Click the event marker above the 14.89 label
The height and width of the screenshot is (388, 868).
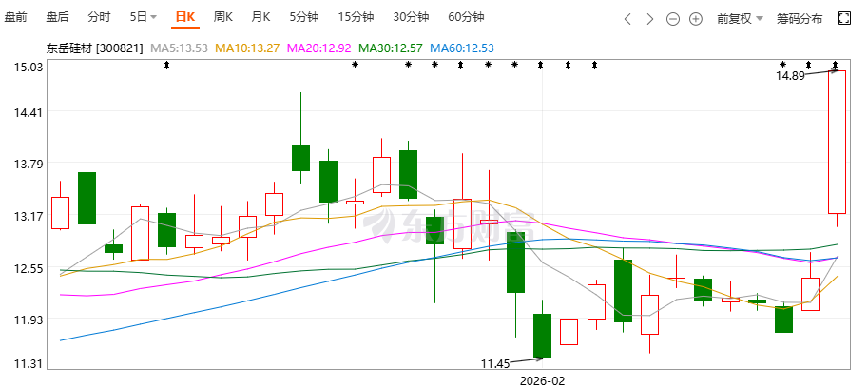[783, 65]
